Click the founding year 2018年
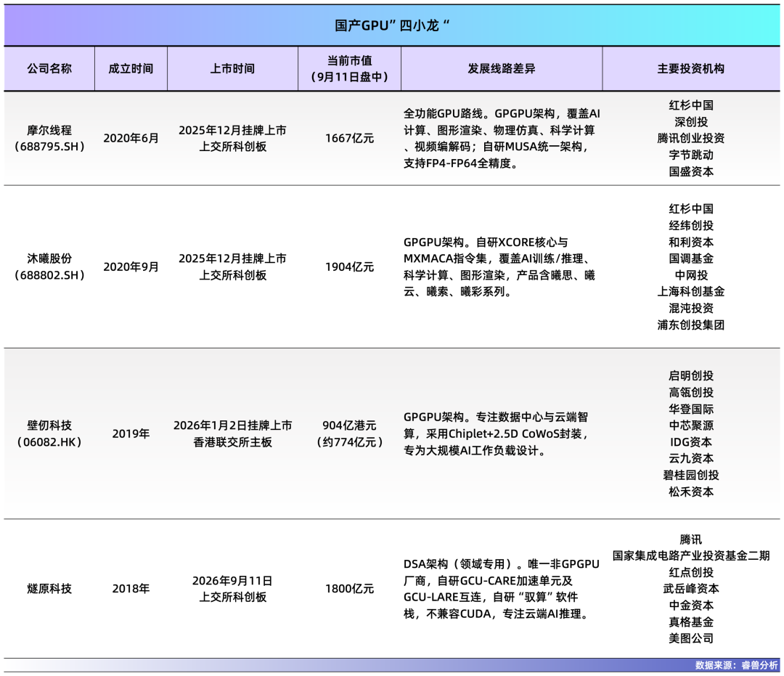Screen dimensions: 784x676 tap(131, 588)
